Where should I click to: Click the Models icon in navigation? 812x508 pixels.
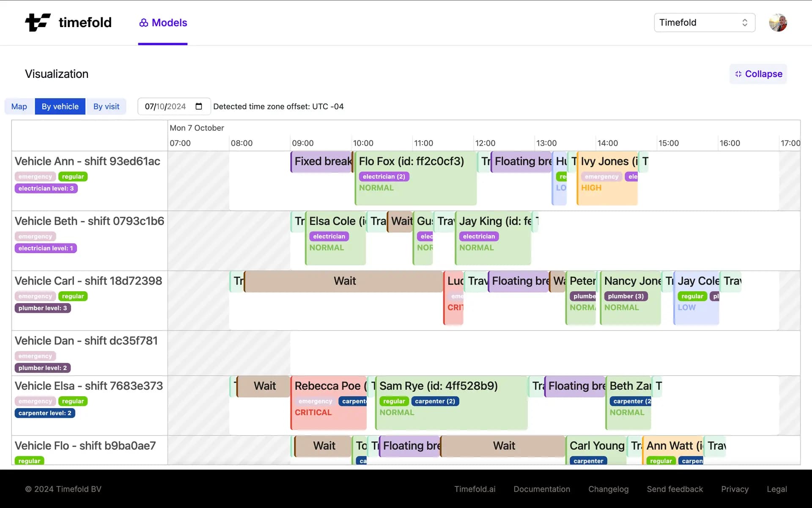coord(144,23)
